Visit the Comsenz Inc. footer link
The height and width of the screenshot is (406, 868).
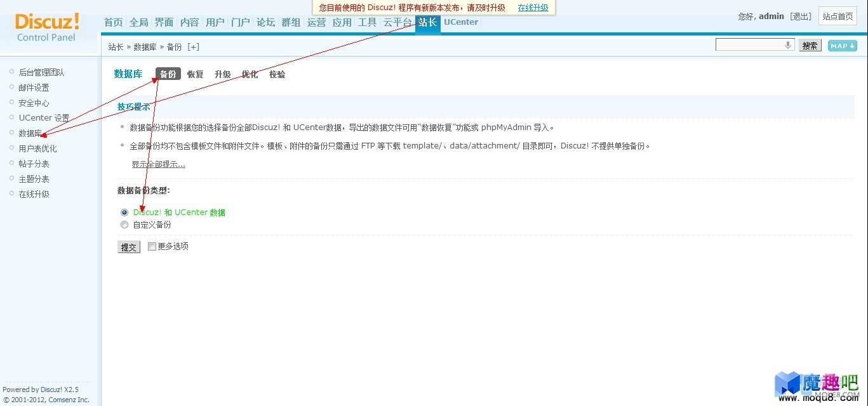coord(69,400)
